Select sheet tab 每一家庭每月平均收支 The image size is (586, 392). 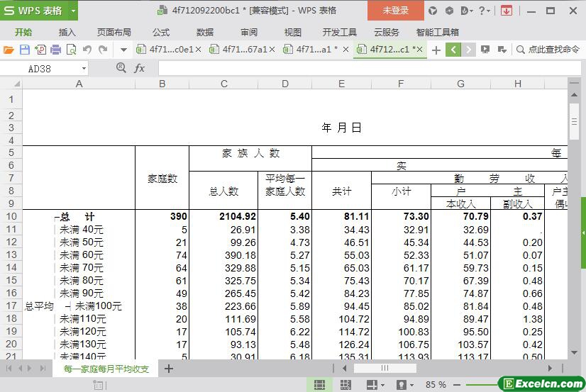[106, 369]
